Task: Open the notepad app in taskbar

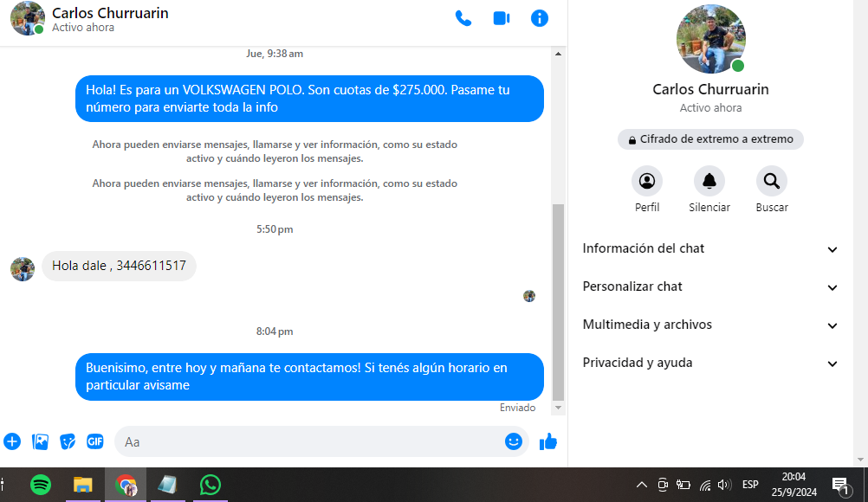Action: [x=167, y=485]
